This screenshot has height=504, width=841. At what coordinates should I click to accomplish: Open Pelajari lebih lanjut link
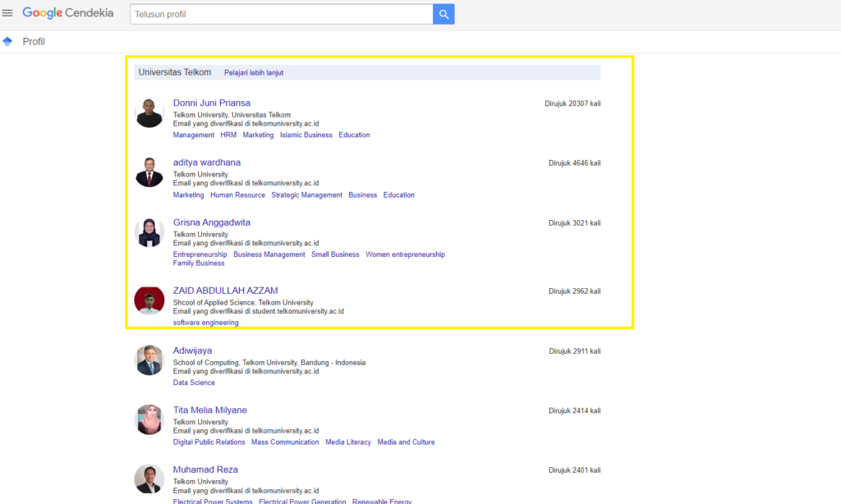[x=254, y=73]
